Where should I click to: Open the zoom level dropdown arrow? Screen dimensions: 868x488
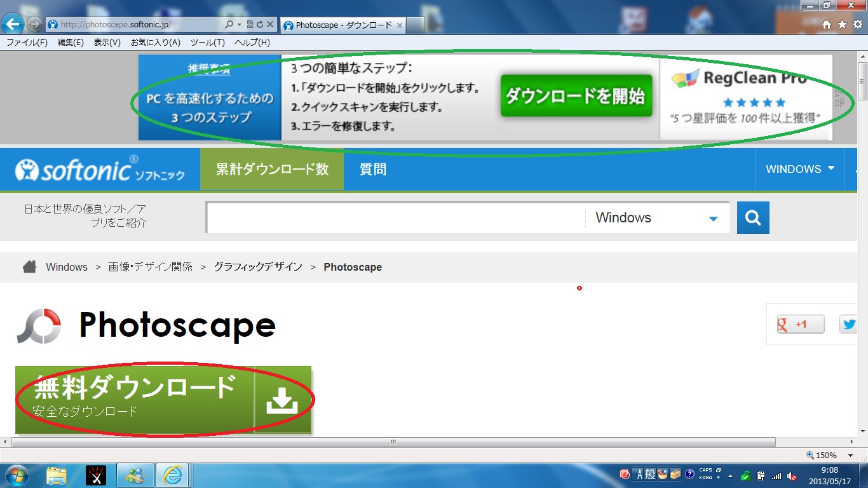pyautogui.click(x=850, y=456)
